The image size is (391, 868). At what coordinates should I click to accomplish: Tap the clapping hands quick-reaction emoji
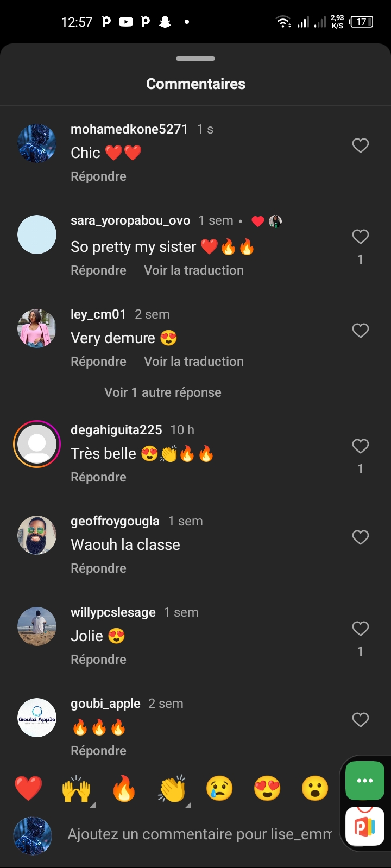pyautogui.click(x=172, y=789)
